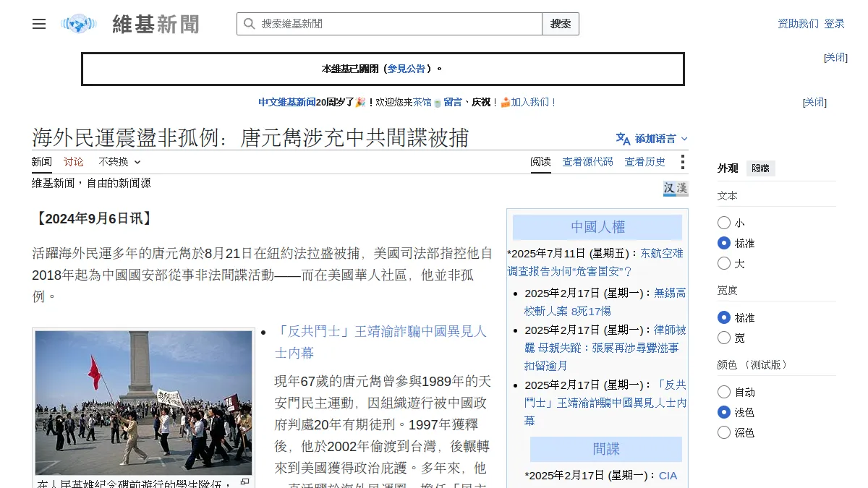Image resolution: width=868 pixels, height=488 pixels.
Task: Open sidebar 「反共鬥士」王靖渝 news link
Action: (x=605, y=403)
